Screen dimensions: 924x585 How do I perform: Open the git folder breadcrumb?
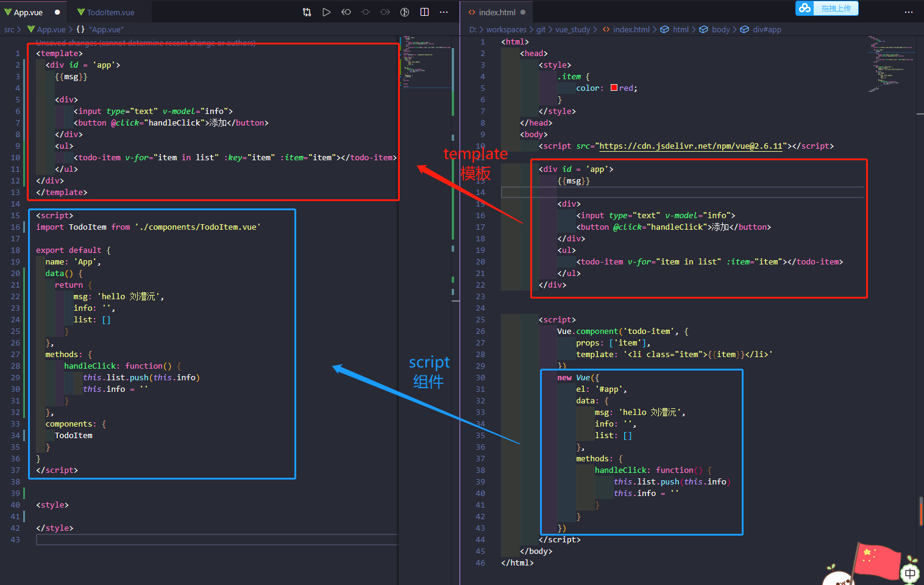[541, 29]
